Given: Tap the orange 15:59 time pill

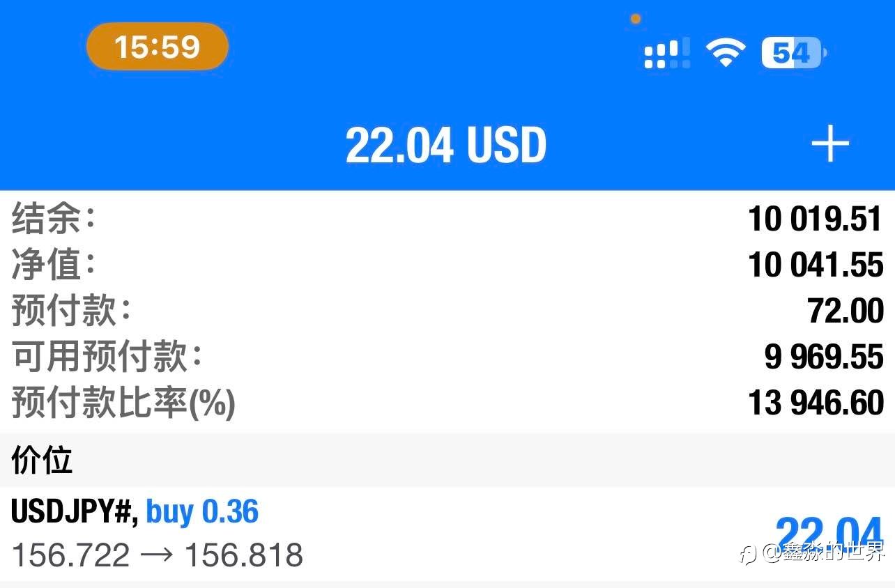Looking at the screenshot, I should (x=157, y=47).
